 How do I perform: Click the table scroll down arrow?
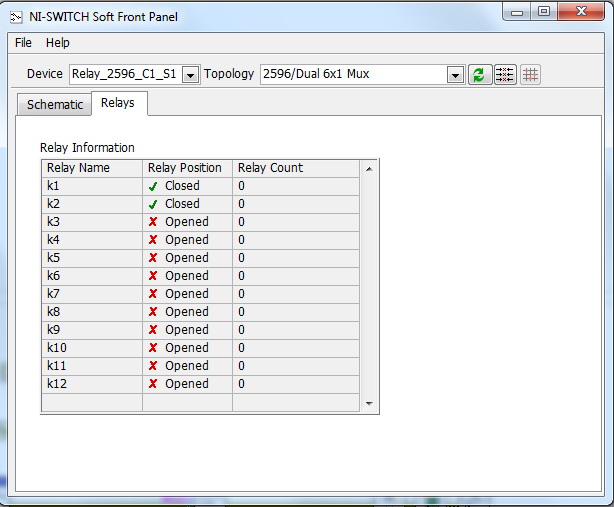click(x=369, y=403)
